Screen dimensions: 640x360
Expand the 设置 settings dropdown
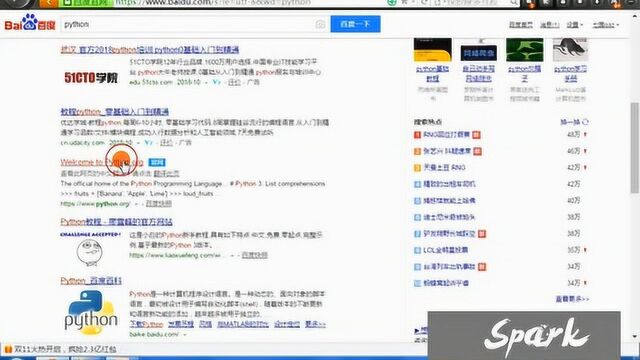[574, 25]
